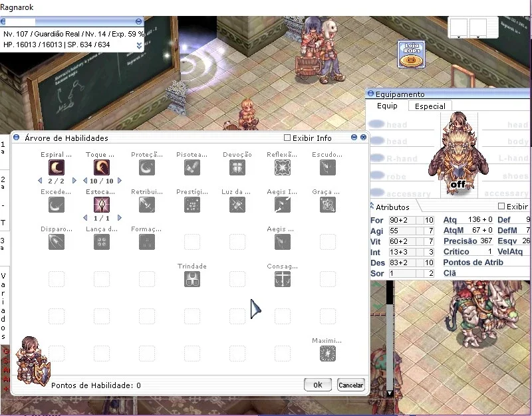The image size is (532, 416).
Task: Click the Des attribute value 83+2
Action: [x=402, y=262]
